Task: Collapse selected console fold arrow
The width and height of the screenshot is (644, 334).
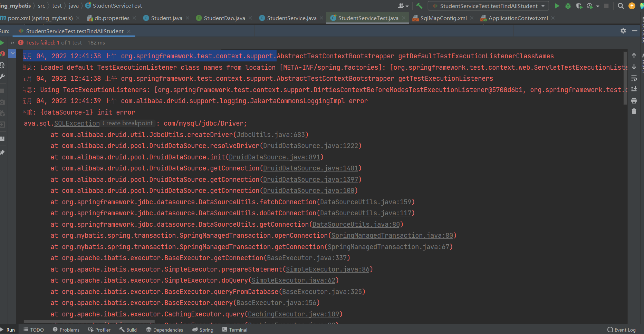Action: click(13, 53)
